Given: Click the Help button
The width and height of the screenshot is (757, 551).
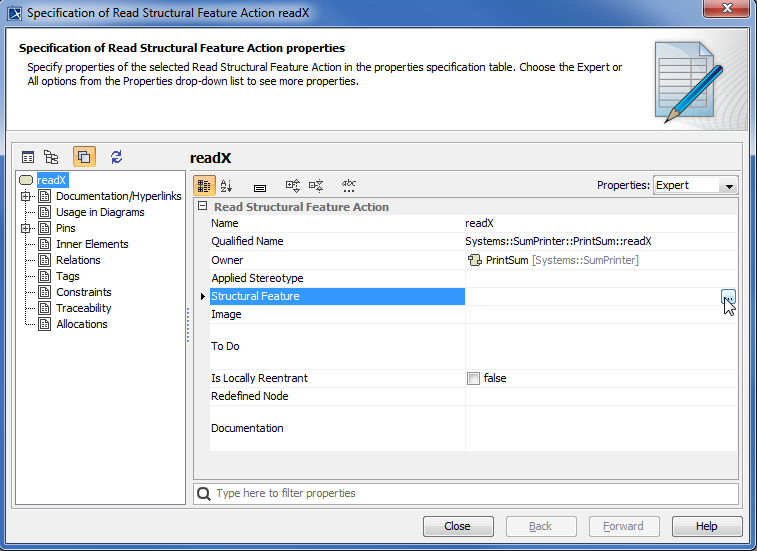Looking at the screenshot, I should click(707, 526).
